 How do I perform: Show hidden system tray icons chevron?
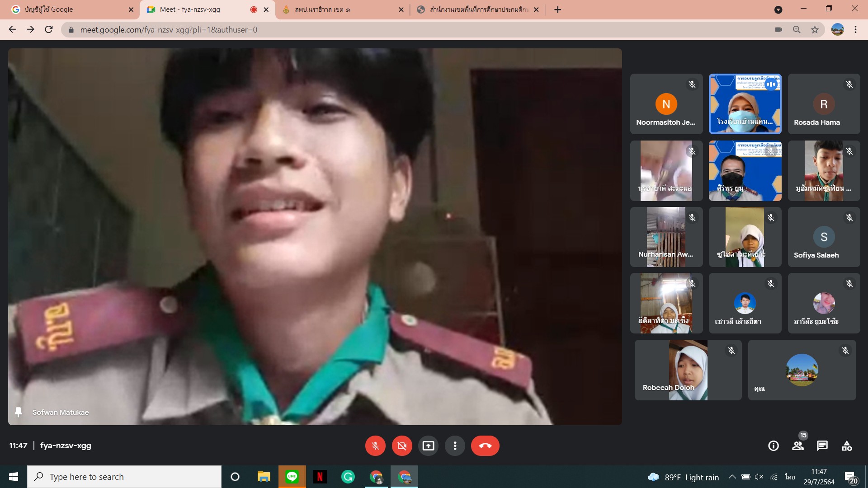[732, 477]
